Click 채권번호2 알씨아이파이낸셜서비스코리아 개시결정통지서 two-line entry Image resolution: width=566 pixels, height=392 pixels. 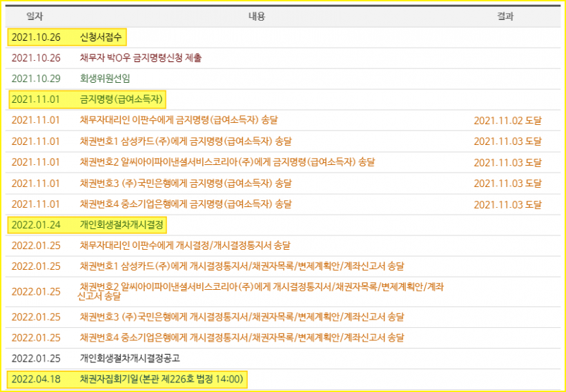point(260,292)
